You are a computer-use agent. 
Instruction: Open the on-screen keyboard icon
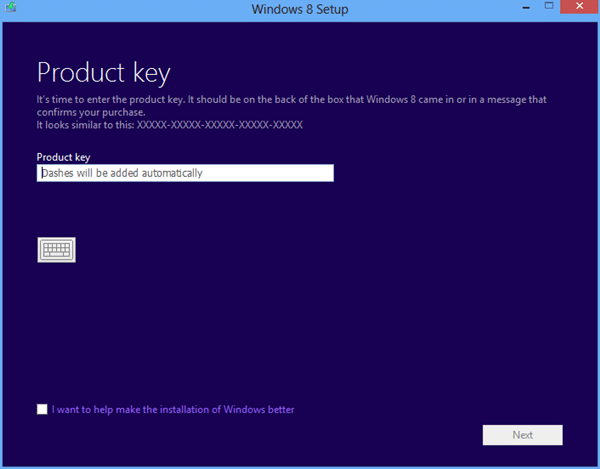tap(56, 250)
